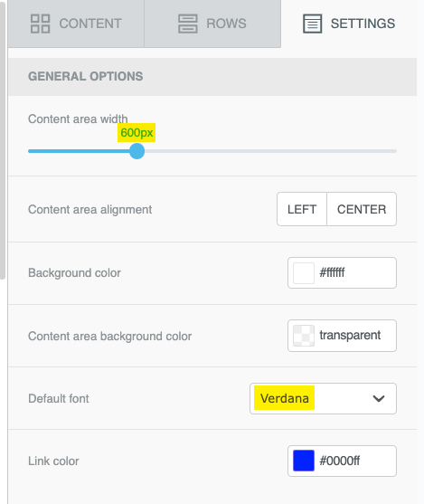The height and width of the screenshot is (504, 424).
Task: Set content area alignment to CENTER
Action: coord(362,209)
